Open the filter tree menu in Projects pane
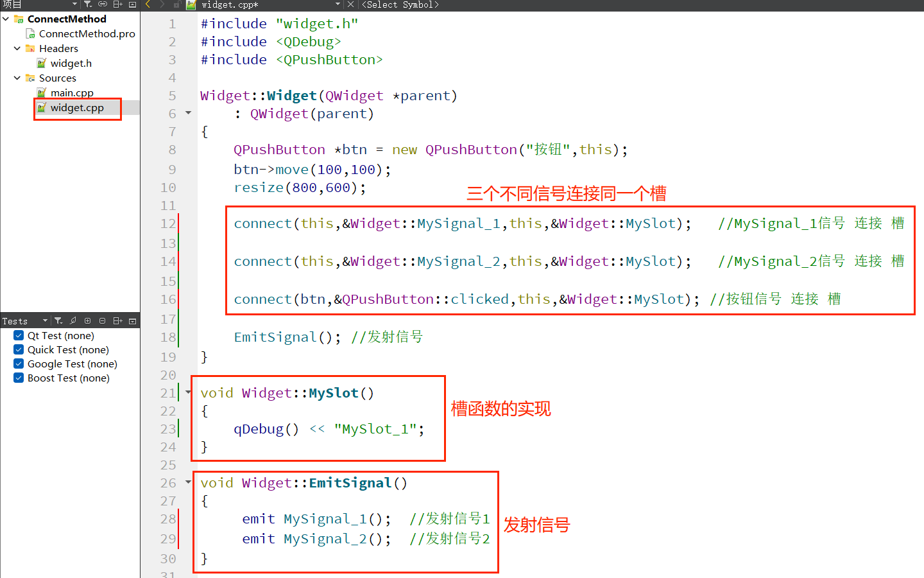This screenshot has height=578, width=924. (88, 4)
